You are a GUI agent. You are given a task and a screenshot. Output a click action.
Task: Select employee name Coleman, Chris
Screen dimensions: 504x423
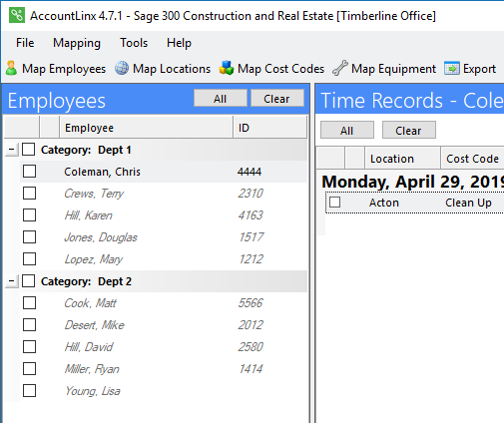point(102,172)
